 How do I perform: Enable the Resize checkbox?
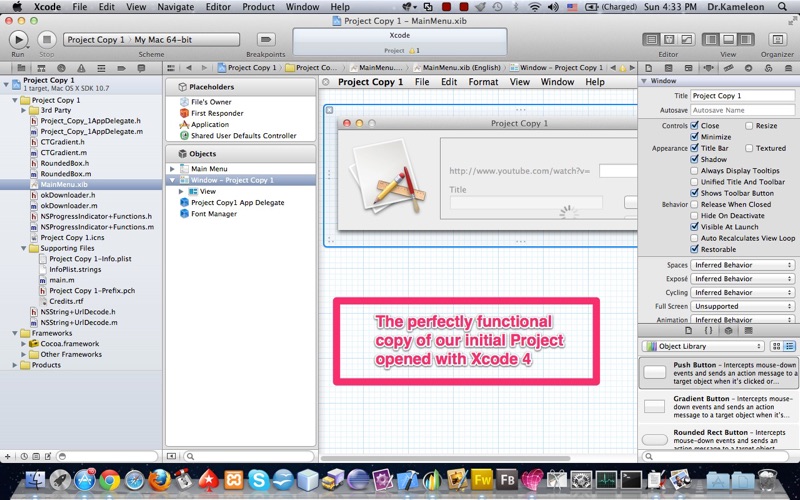[x=748, y=126]
